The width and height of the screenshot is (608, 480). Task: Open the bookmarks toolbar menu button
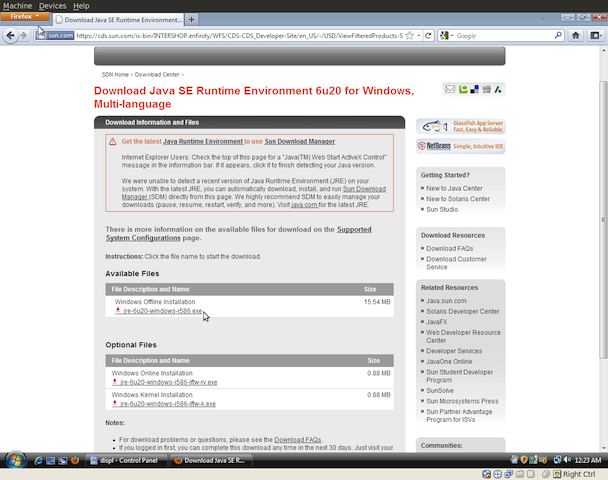pyautogui.click(x=596, y=36)
